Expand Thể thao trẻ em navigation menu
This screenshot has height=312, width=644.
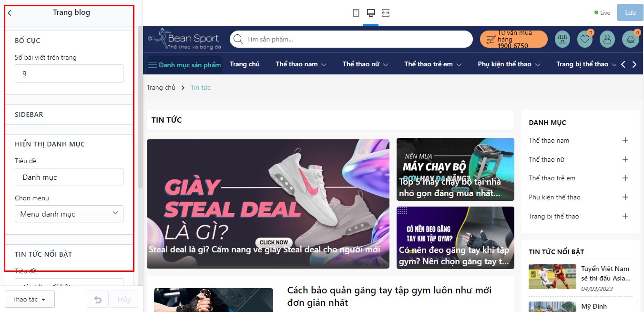[x=433, y=64]
